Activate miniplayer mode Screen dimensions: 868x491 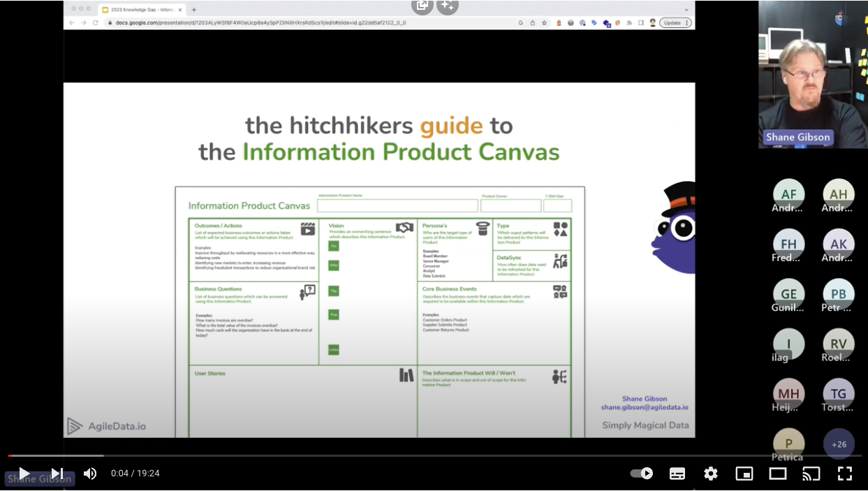pos(744,473)
